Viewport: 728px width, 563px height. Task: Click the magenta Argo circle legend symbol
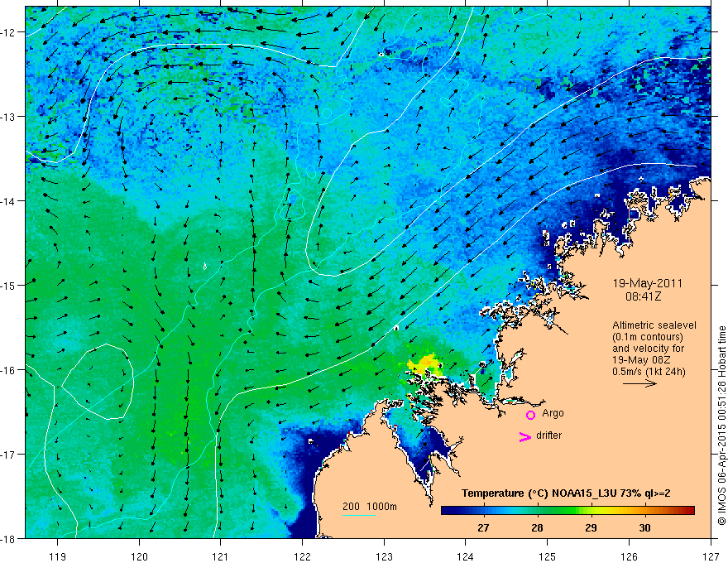pos(530,415)
